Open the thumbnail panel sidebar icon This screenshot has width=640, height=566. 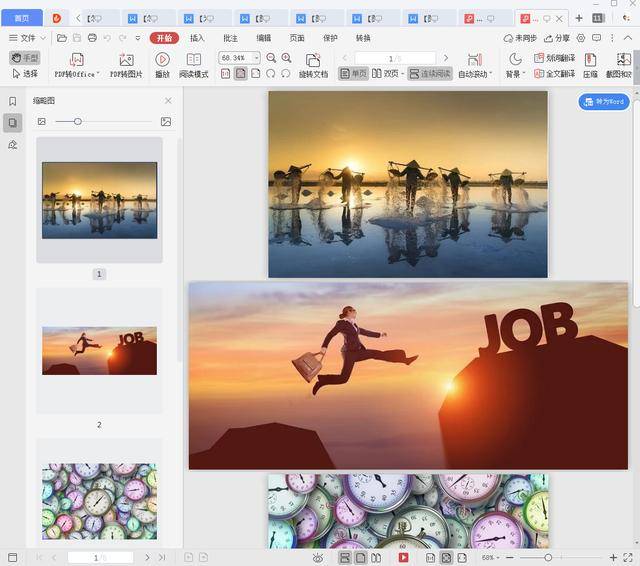[x=13, y=122]
